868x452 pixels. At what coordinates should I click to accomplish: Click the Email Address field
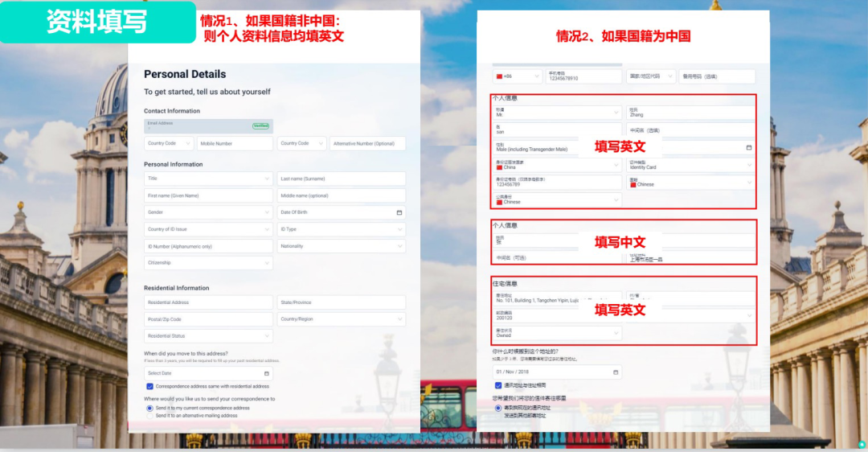[208, 126]
